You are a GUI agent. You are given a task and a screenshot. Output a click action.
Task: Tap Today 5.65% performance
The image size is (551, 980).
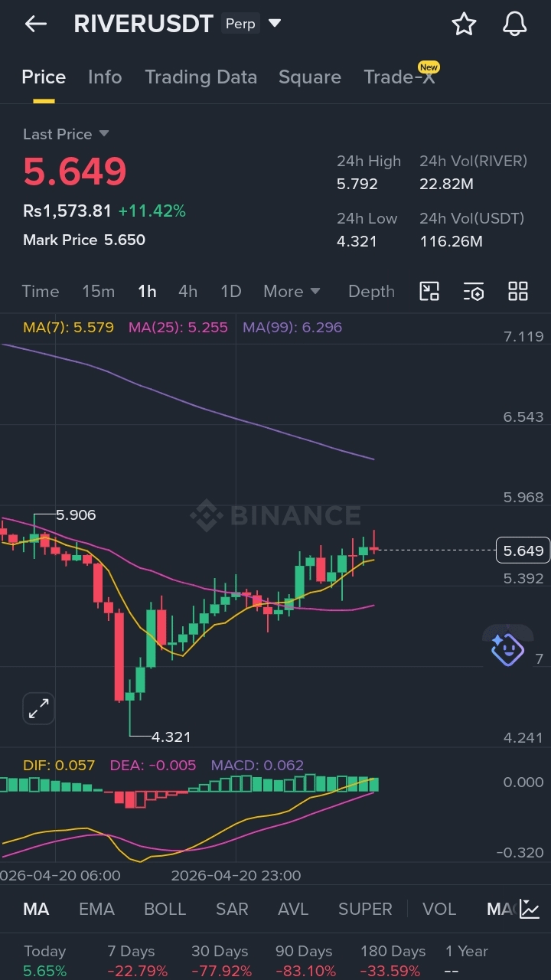coord(45,961)
